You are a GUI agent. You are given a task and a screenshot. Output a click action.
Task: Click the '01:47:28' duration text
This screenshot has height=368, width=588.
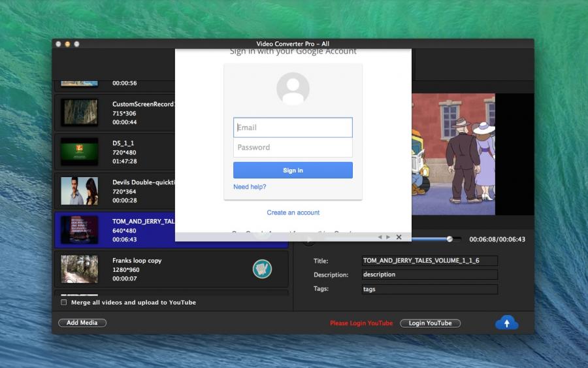point(125,161)
